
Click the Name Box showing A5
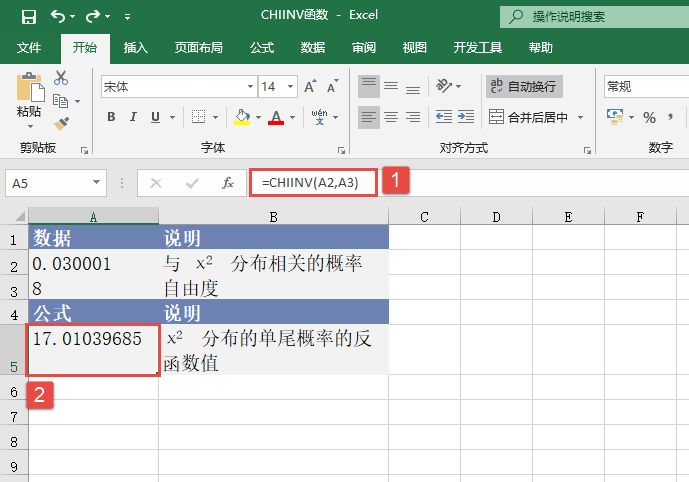(48, 183)
